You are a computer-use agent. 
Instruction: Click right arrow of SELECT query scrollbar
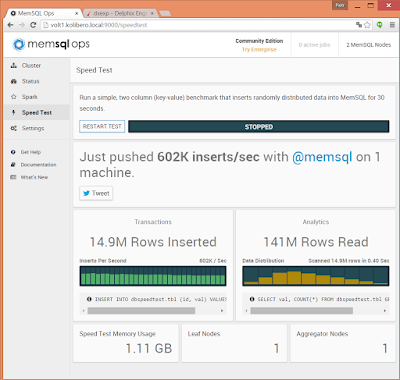coord(385,311)
